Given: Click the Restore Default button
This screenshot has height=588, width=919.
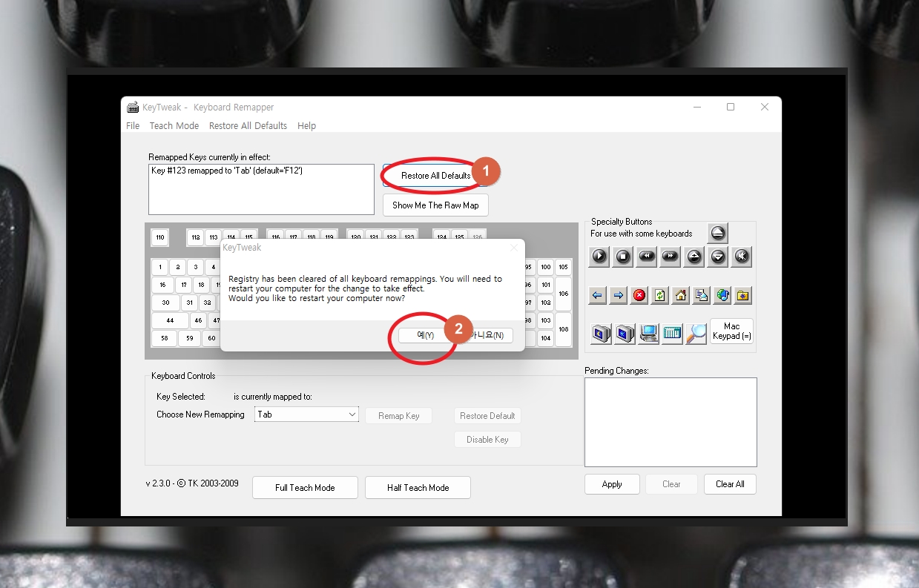Looking at the screenshot, I should [x=487, y=416].
